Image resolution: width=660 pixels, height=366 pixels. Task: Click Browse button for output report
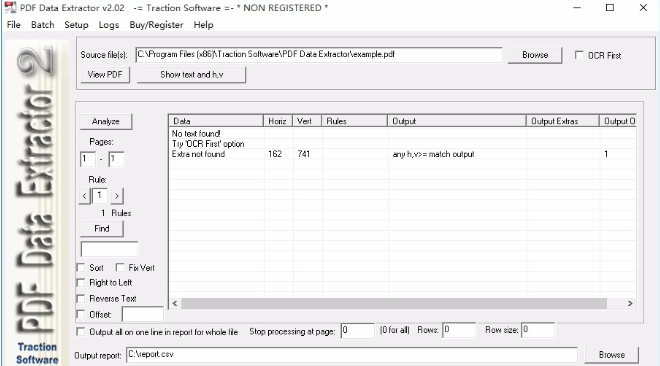point(612,355)
